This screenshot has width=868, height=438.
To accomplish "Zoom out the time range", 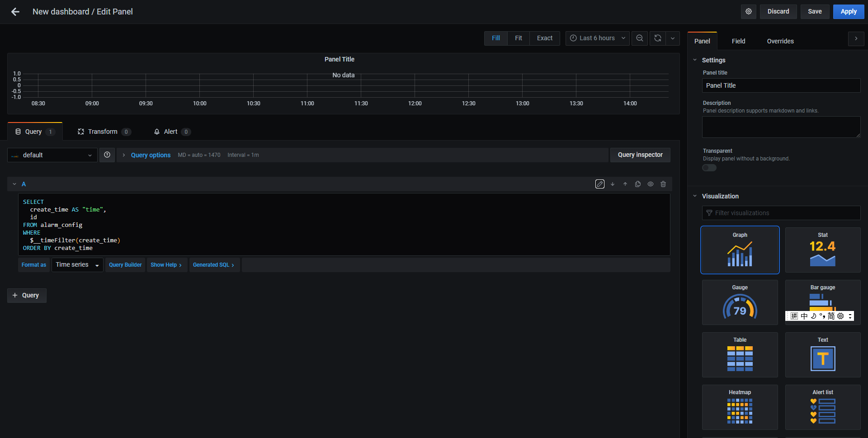I will pos(640,38).
